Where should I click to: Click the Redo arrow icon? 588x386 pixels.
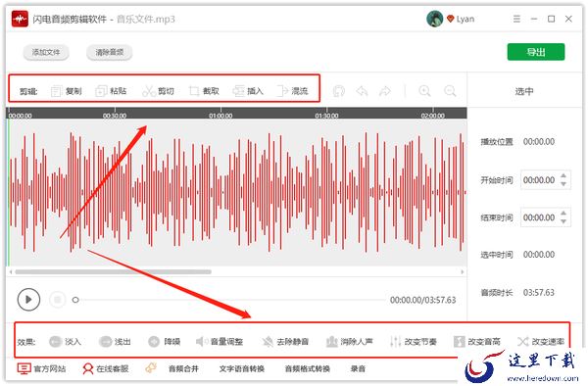pyautogui.click(x=385, y=91)
